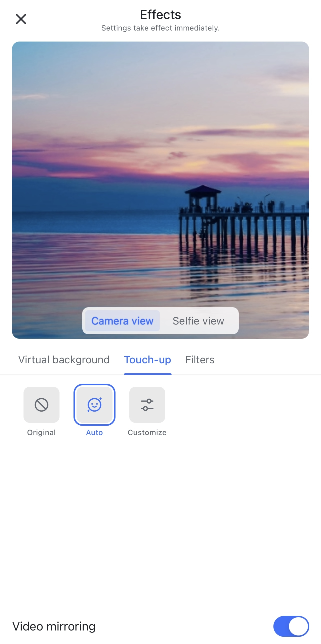
Task: Disable the Video mirroring switch
Action: [291, 626]
